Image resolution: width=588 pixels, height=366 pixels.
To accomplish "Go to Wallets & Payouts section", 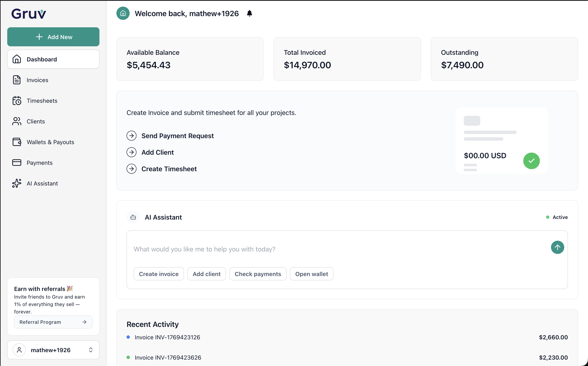I will [x=50, y=142].
